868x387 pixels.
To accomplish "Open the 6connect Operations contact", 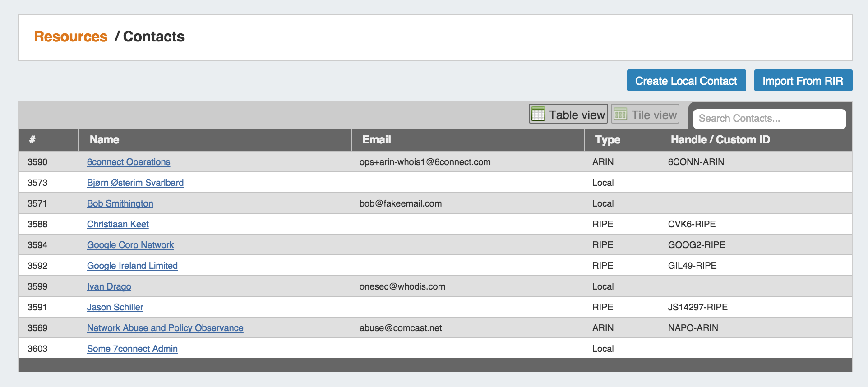I will coord(129,162).
